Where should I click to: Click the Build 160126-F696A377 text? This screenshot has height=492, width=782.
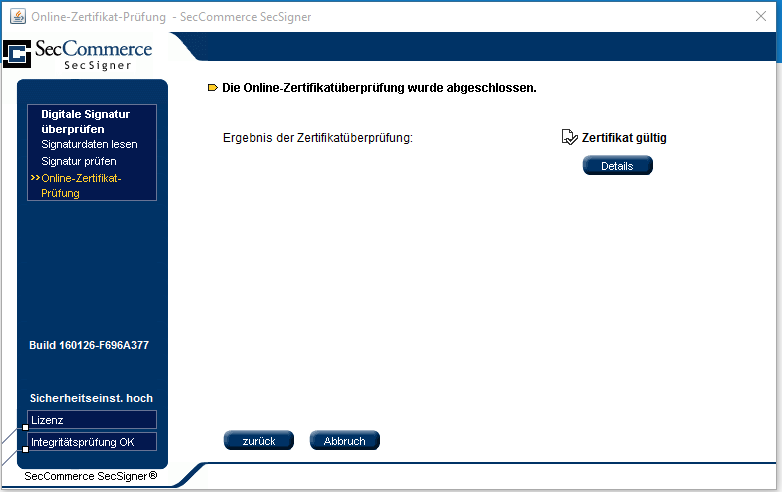[89, 345]
